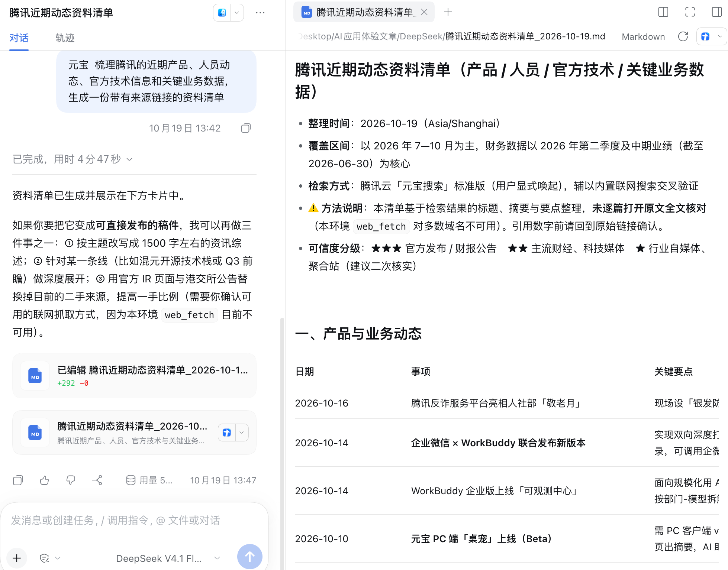Open the DeepSeek V4.1 model selector
The image size is (728, 570).
pyautogui.click(x=168, y=558)
